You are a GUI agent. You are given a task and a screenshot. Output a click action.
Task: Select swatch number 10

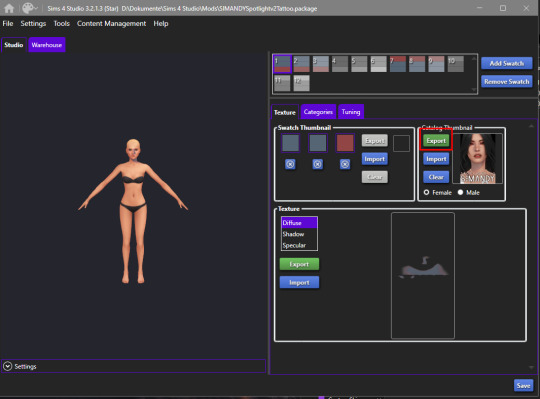[456, 64]
